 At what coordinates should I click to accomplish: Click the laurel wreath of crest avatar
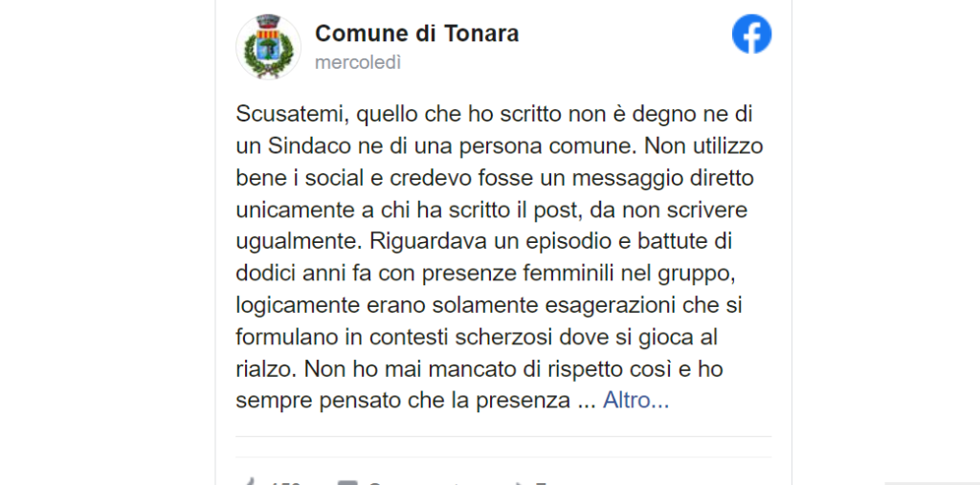tap(268, 55)
